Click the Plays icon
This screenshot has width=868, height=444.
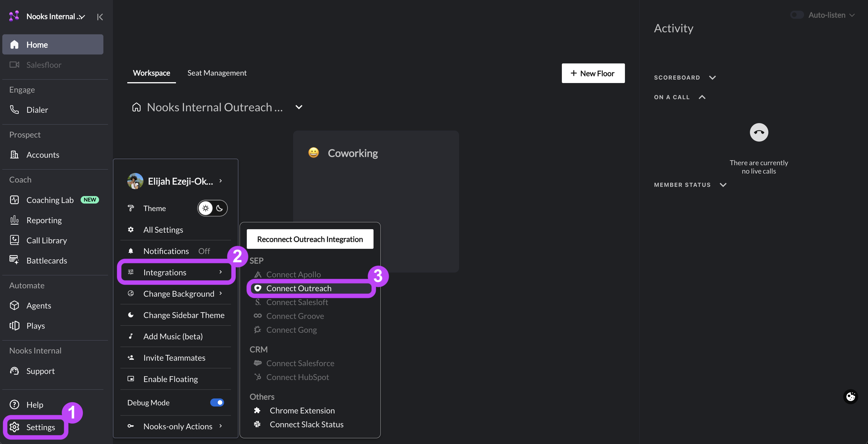[14, 326]
